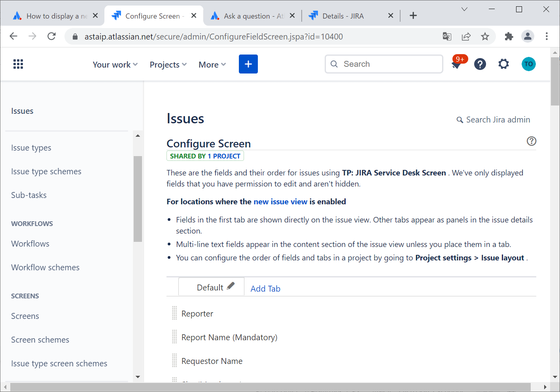
Task: Rename the Default tab with pencil icon
Action: pyautogui.click(x=231, y=286)
